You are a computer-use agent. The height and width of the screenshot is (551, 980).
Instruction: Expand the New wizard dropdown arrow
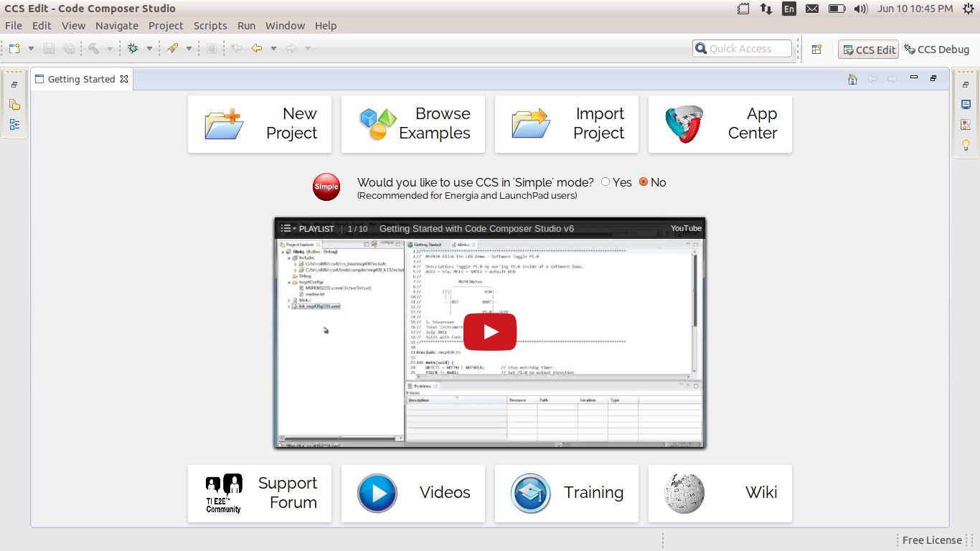[31, 49]
